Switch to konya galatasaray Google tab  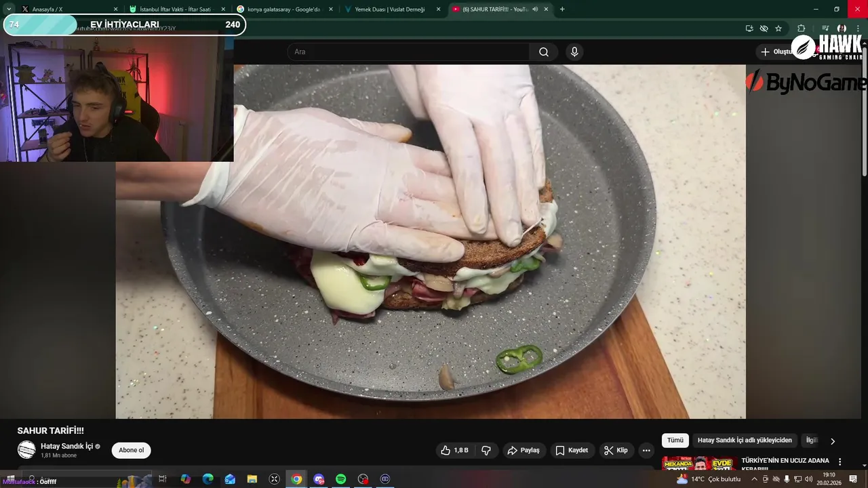tap(285, 9)
